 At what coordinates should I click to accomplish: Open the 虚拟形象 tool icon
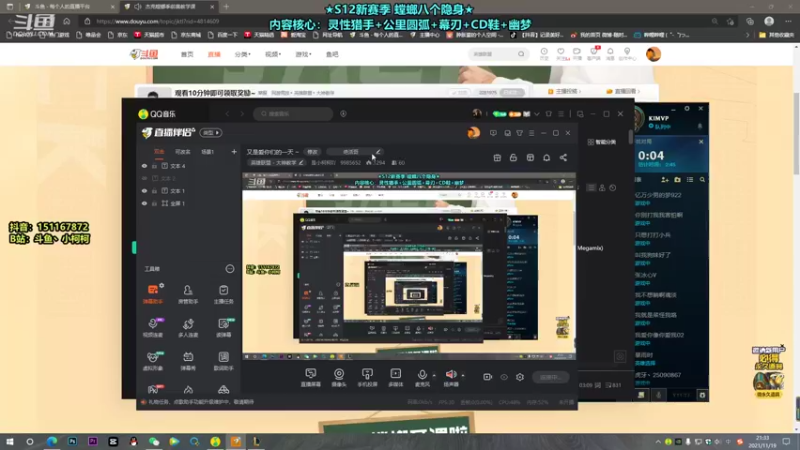tap(153, 360)
